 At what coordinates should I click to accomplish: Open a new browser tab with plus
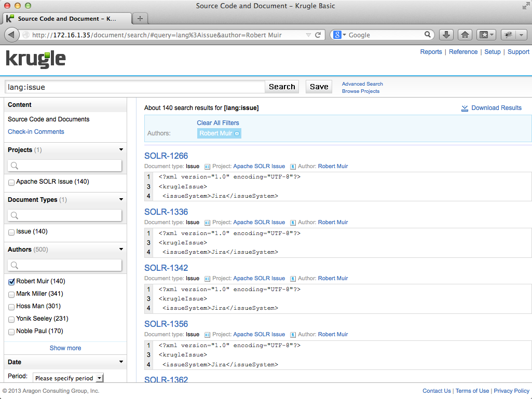(140, 19)
